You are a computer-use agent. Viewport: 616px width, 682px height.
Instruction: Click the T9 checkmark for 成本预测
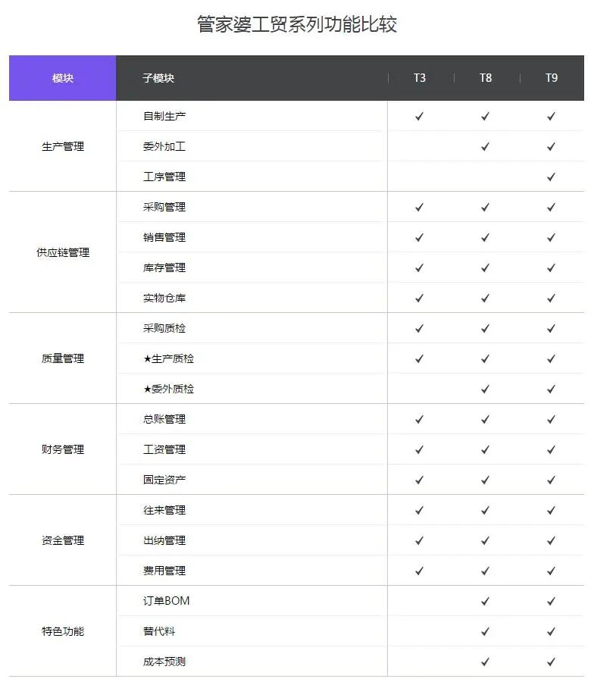(551, 662)
